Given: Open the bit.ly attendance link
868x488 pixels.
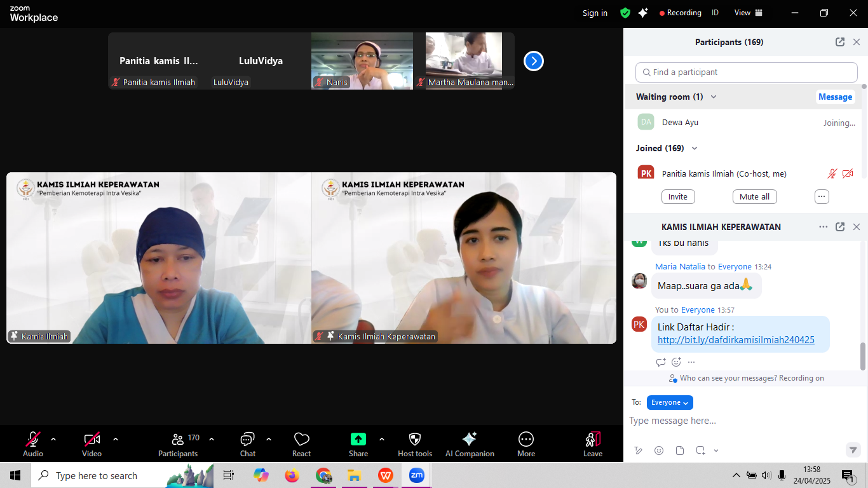Looking at the screenshot, I should [736, 340].
